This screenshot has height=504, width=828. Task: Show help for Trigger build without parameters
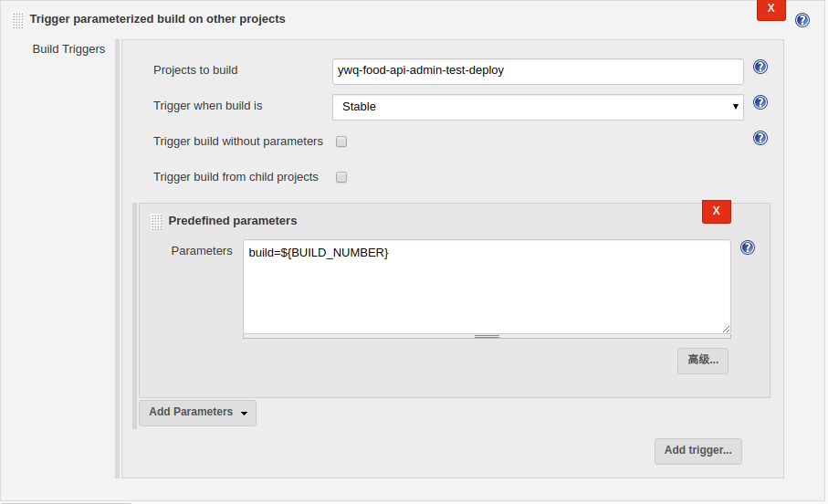pyautogui.click(x=760, y=138)
